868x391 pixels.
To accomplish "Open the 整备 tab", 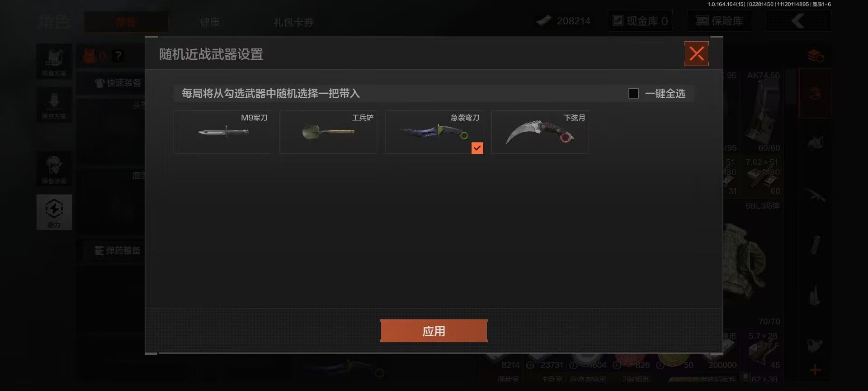I will (125, 22).
